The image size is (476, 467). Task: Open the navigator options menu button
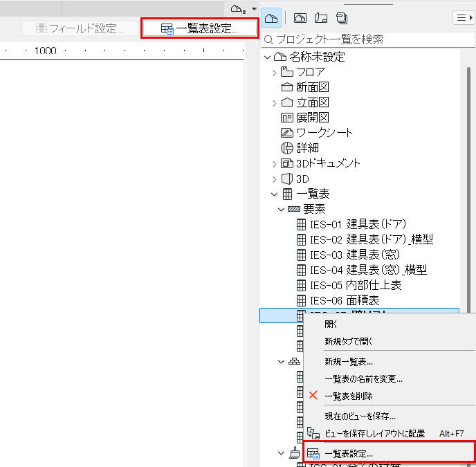[464, 17]
